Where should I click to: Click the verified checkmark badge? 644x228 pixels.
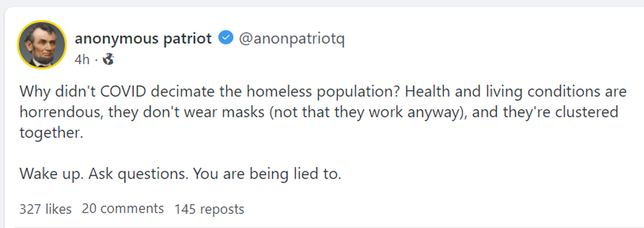[x=226, y=38]
